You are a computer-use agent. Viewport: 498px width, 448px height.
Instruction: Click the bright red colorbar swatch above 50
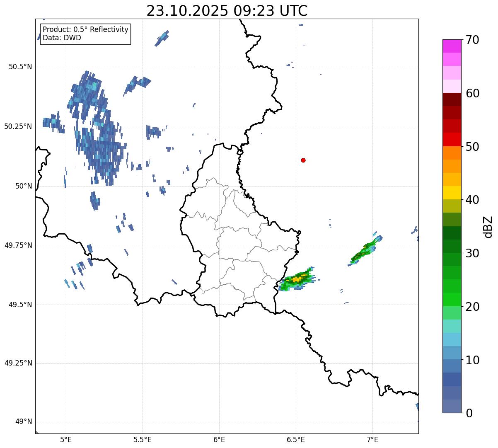pos(452,139)
